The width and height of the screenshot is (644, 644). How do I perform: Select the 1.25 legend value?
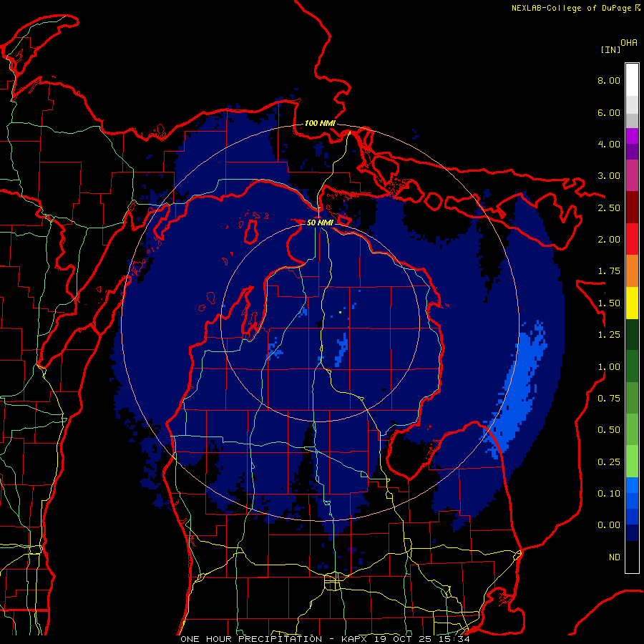tap(609, 335)
